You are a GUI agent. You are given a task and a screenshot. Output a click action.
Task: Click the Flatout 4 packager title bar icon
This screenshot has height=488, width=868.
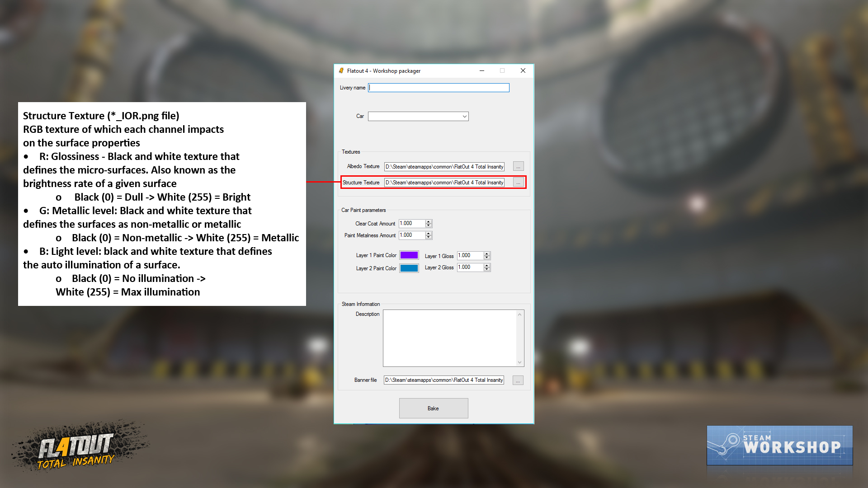click(x=341, y=71)
